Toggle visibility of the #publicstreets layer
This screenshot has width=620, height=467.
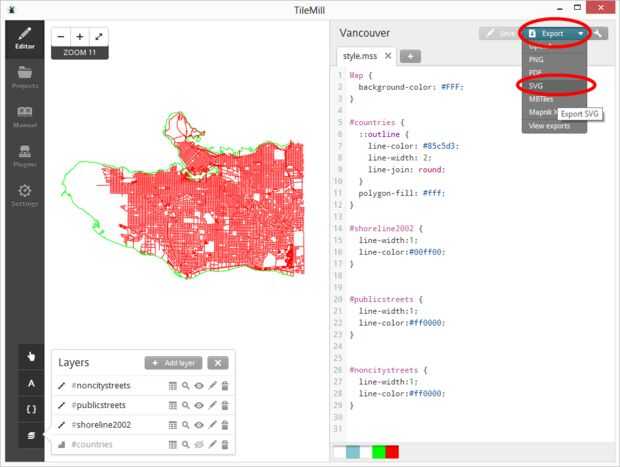point(199,405)
